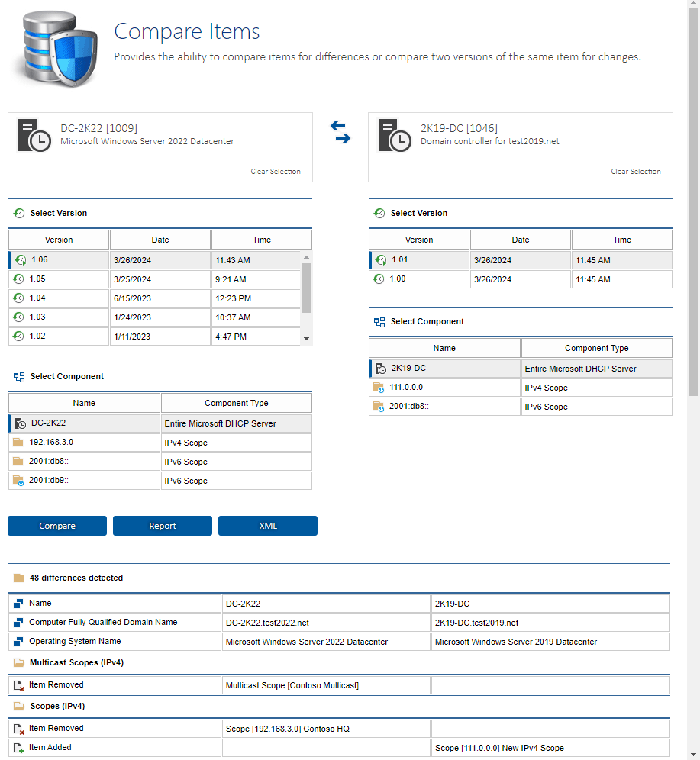Image resolution: width=700 pixels, height=760 pixels.
Task: Sort right table by Component Type header
Action: tap(596, 348)
